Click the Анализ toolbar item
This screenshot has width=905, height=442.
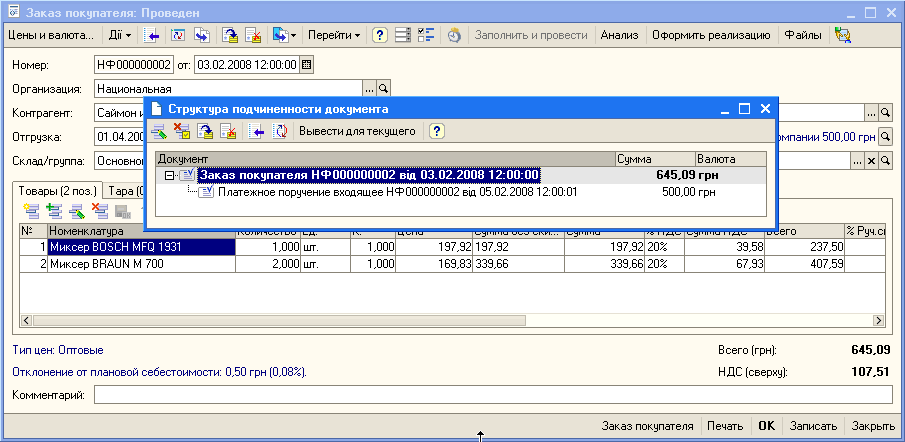[619, 35]
